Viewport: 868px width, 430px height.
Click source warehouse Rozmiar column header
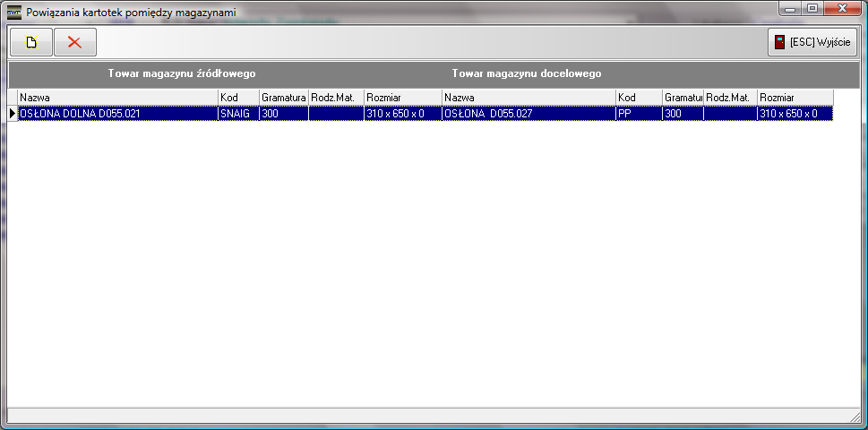click(402, 97)
